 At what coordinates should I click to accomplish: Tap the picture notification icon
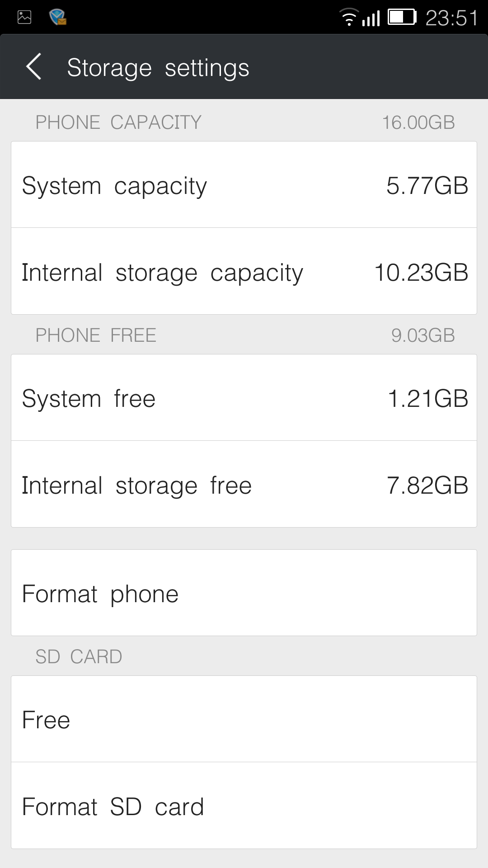tap(24, 17)
